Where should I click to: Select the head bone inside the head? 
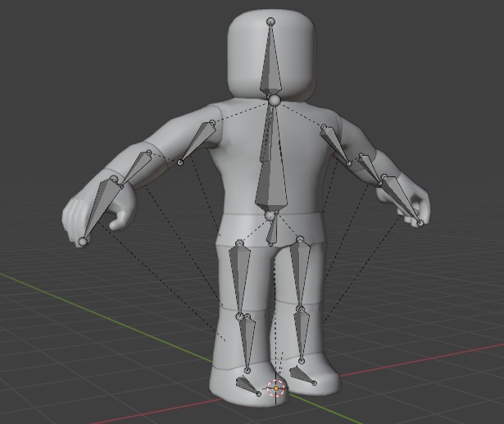[x=270, y=62]
